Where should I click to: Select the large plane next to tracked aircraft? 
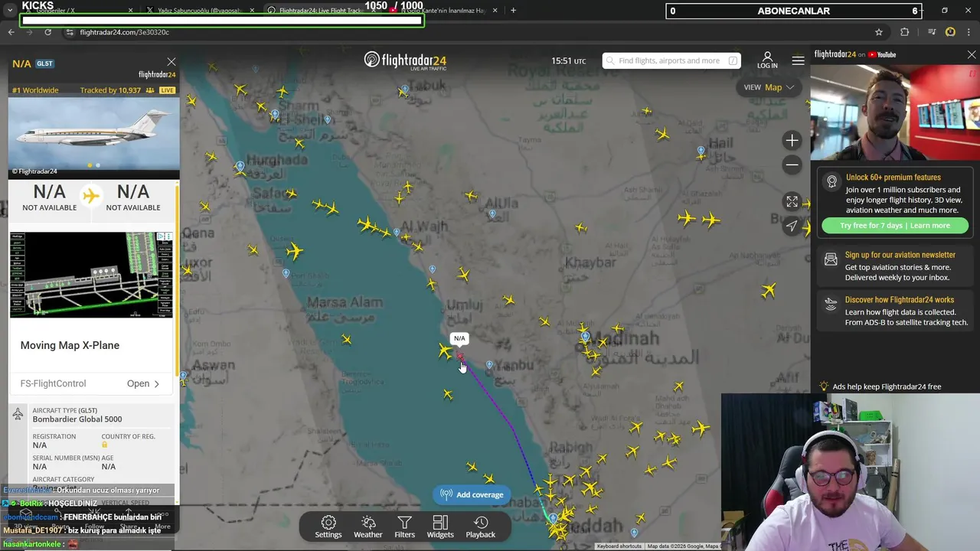446,351
